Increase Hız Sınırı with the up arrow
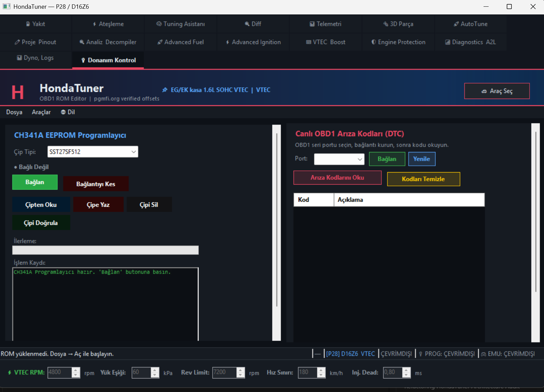Screen dimensions: 544x392 coord(321,370)
